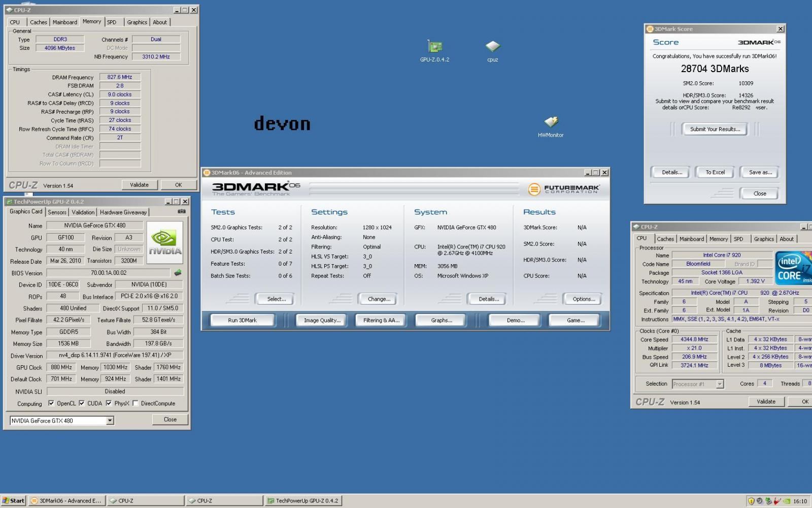Toggle the CUDA checkbox in GPU-Z
812x508 pixels.
click(x=82, y=403)
